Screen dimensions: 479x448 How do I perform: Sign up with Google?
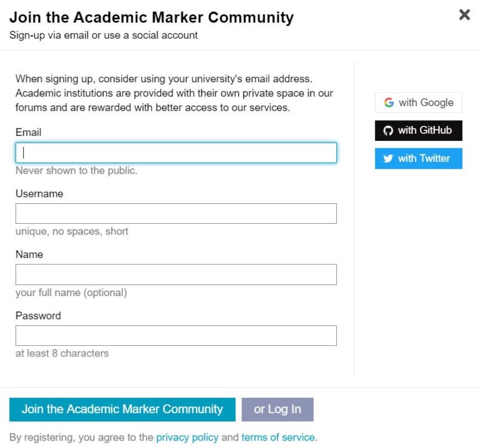pos(419,103)
